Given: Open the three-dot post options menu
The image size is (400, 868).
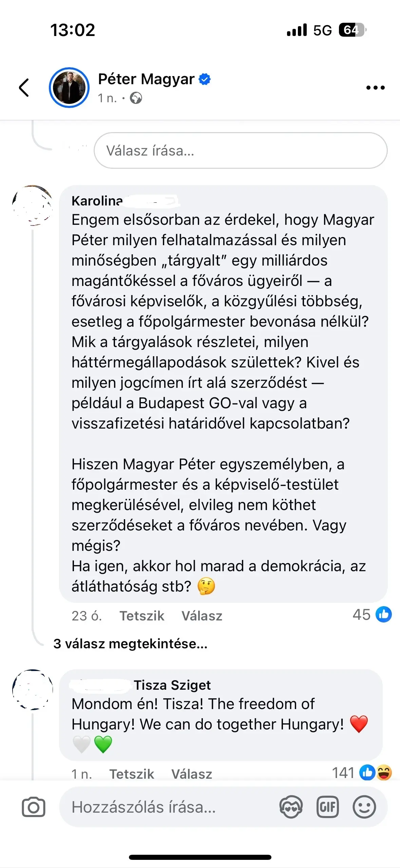Looking at the screenshot, I should 375,88.
